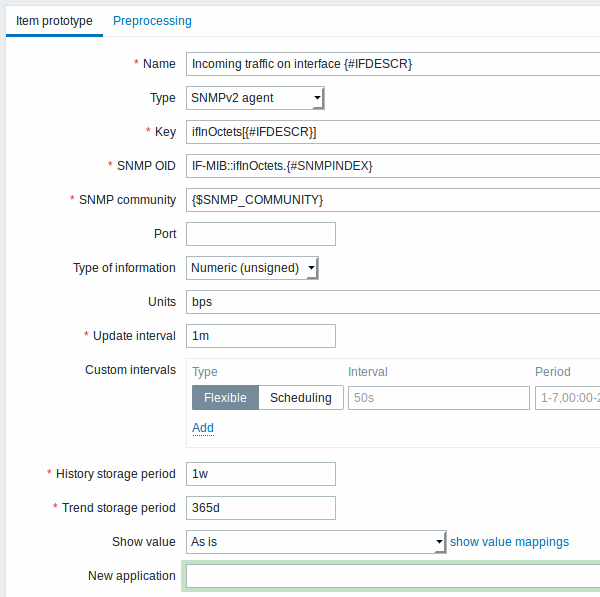This screenshot has height=597, width=600.
Task: Click the History storage period field
Action: coord(261,474)
